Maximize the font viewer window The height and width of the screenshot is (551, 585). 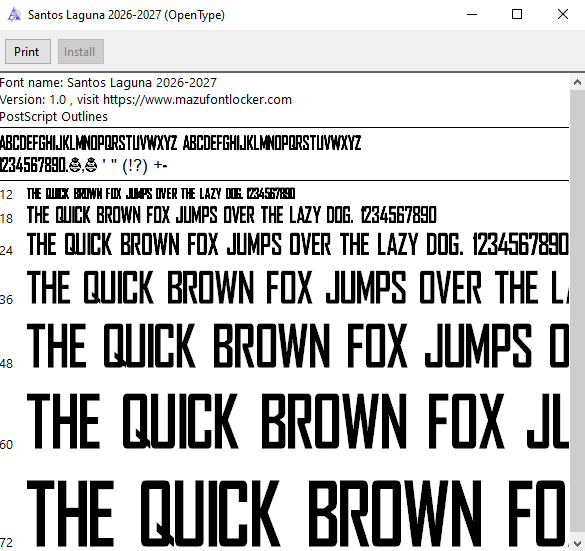(x=517, y=15)
